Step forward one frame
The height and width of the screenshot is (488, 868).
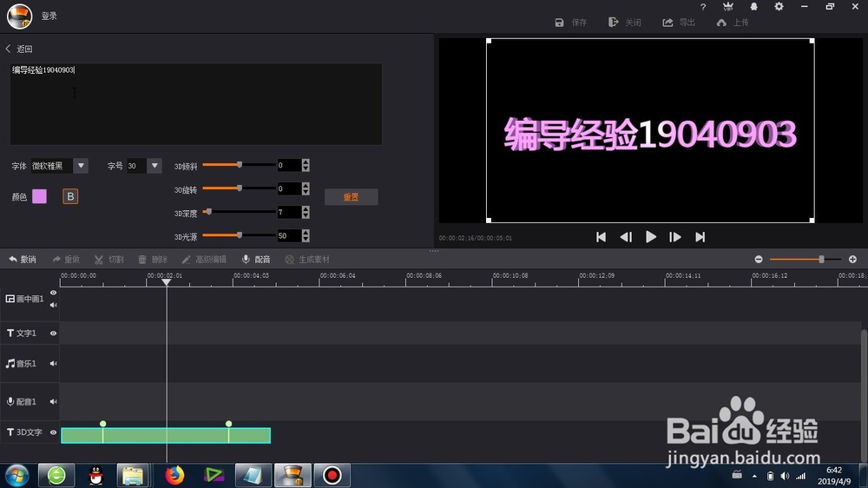point(674,237)
